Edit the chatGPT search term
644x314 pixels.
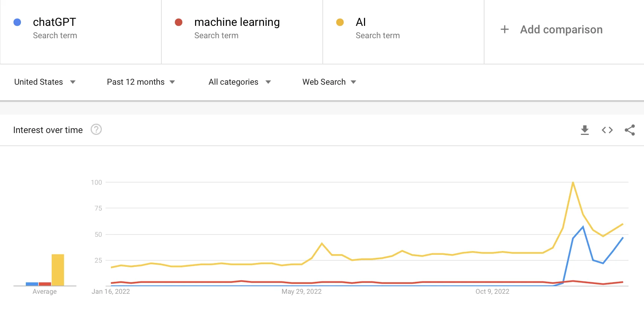[55, 22]
